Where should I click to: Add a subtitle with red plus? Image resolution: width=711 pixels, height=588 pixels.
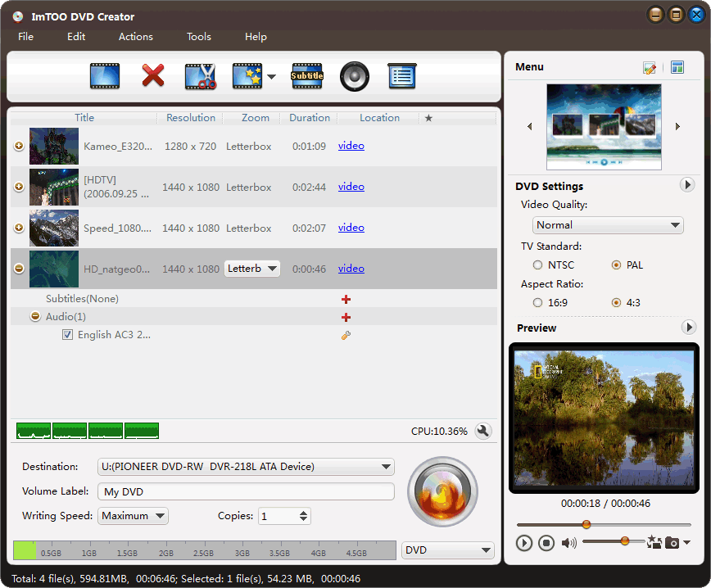(346, 299)
